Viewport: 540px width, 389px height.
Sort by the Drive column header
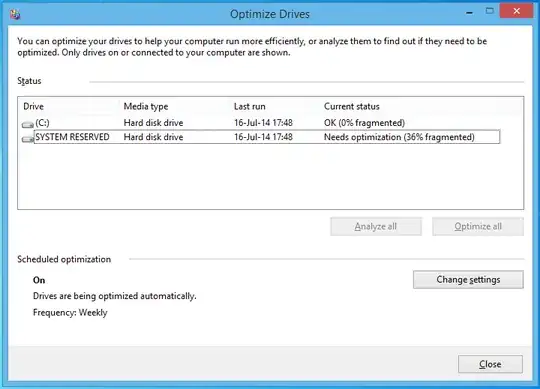tap(33, 106)
